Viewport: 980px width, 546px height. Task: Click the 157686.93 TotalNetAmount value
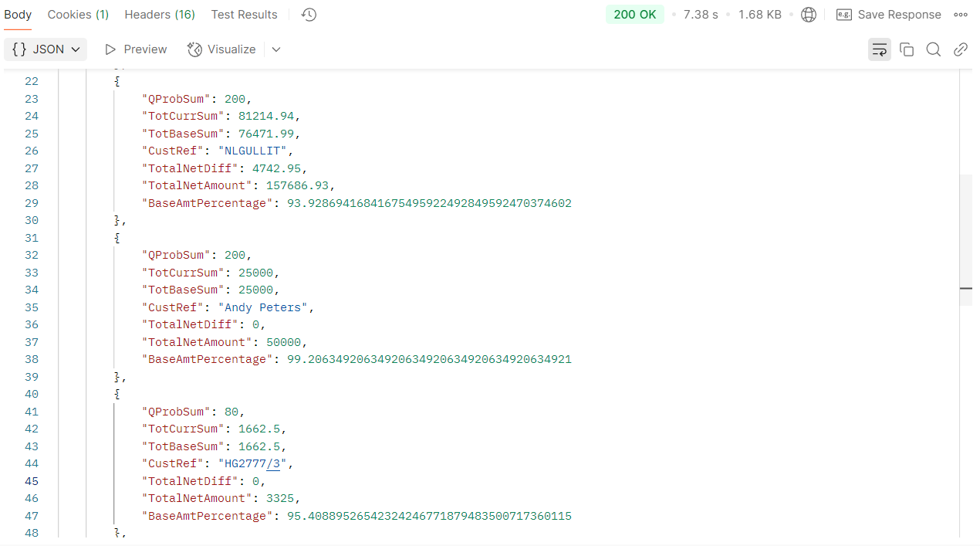(x=297, y=185)
